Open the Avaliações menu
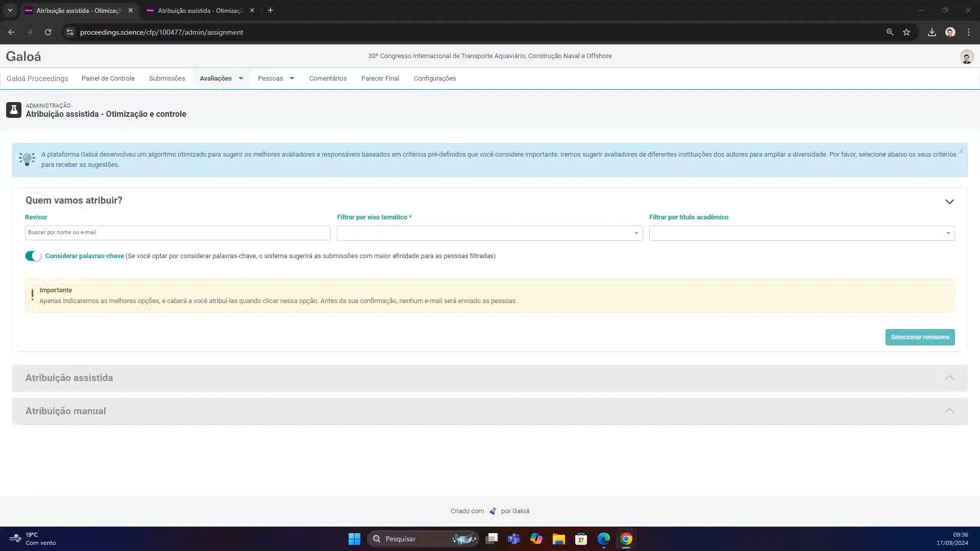This screenshot has width=980, height=551. [222, 79]
